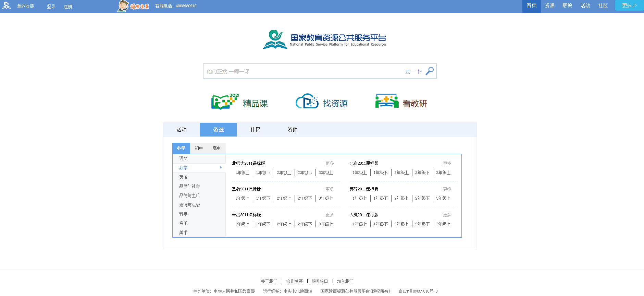Go to 首页 in top navigation
The image size is (644, 296).
pyautogui.click(x=532, y=6)
